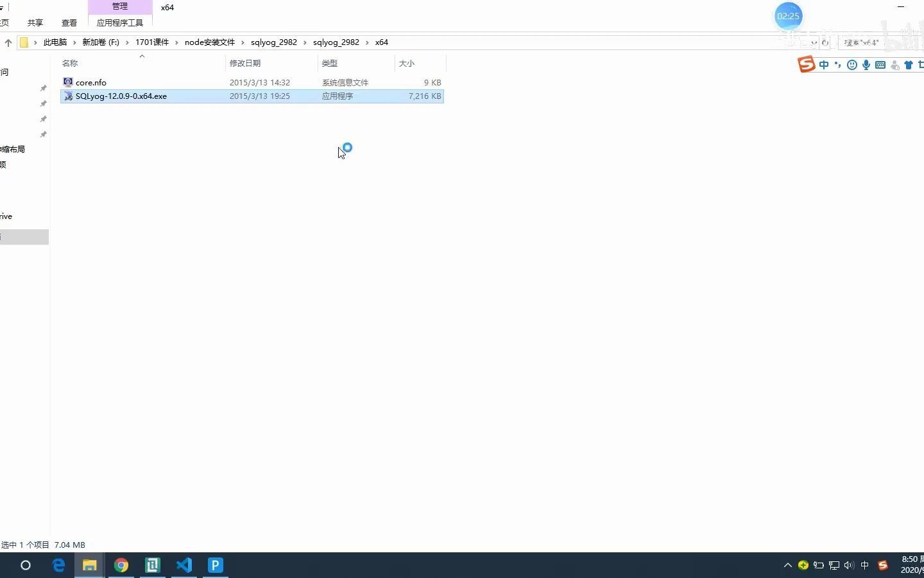924x578 pixels.
Task: Open the 共享 ribbon tab
Action: click(35, 23)
